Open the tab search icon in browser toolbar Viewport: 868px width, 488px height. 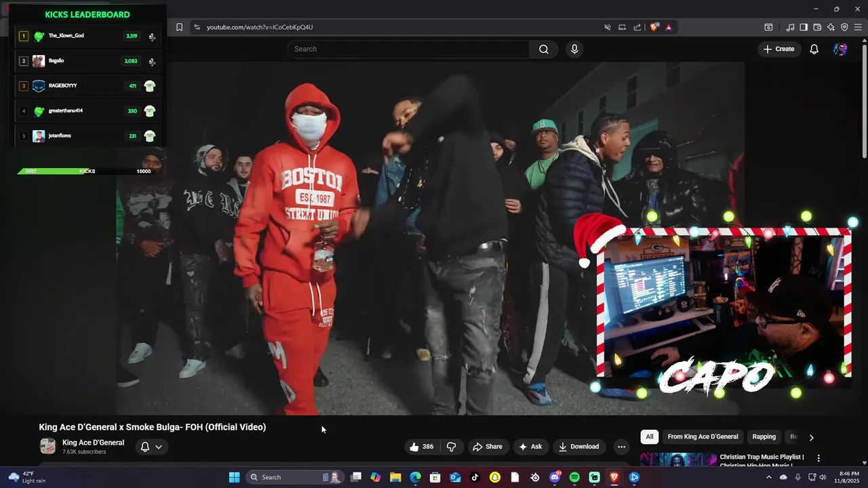point(768,27)
